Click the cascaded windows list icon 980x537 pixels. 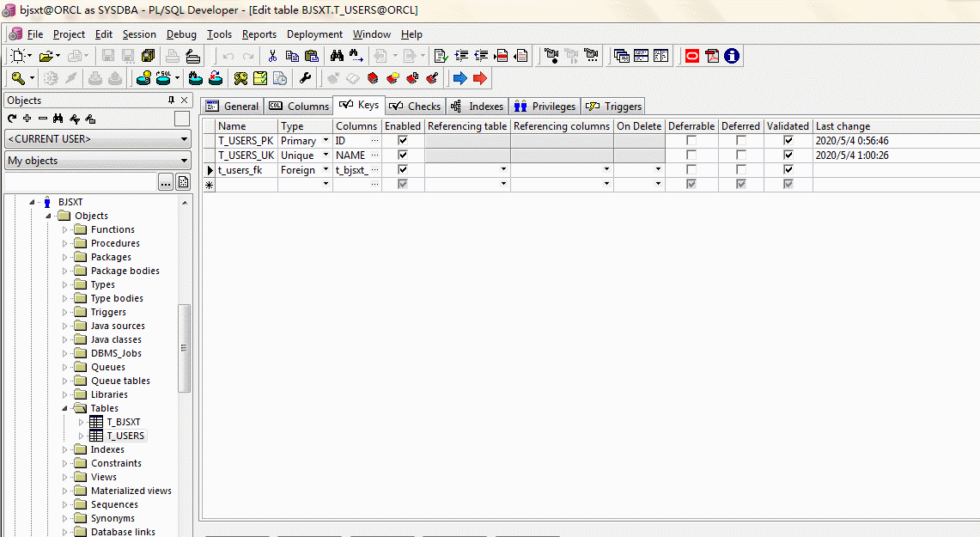coord(621,56)
